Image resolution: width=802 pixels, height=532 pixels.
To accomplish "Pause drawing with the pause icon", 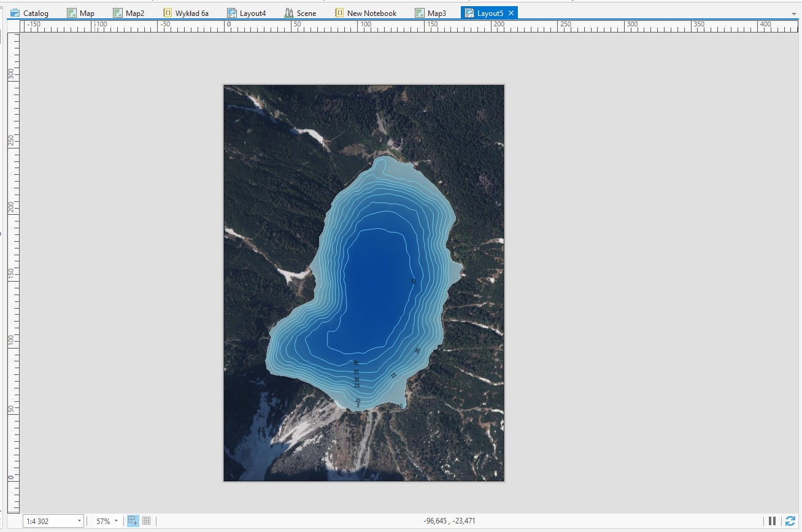I will (772, 521).
